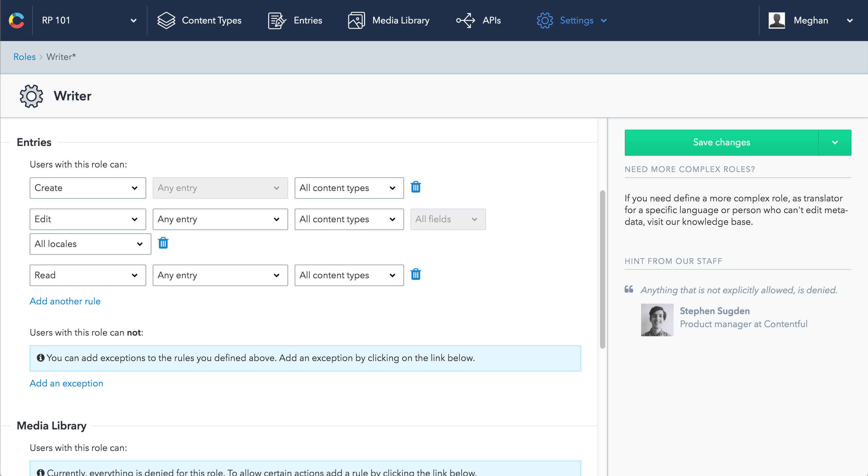The image size is (868, 476).
Task: Open Read rule's content types dropdown
Action: (349, 275)
